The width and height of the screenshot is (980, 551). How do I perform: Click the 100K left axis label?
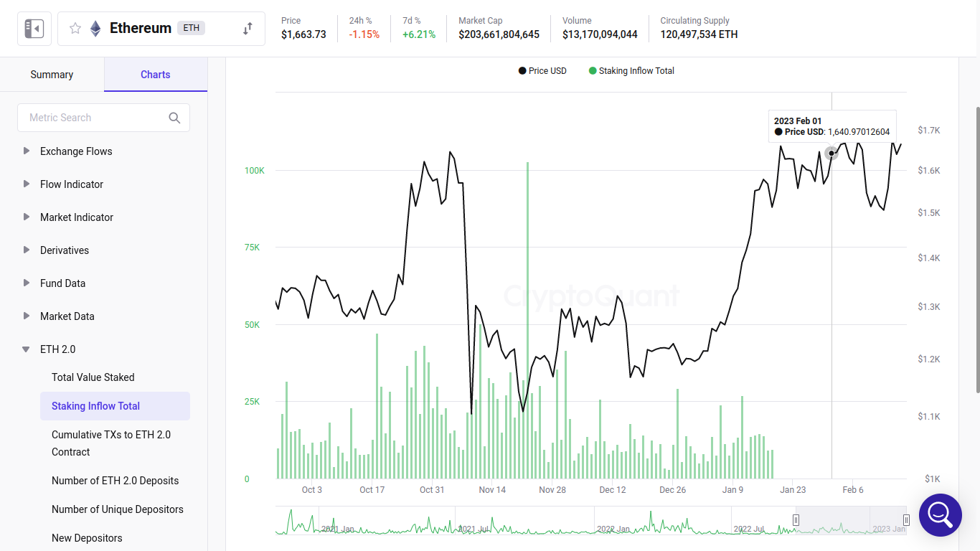point(254,171)
